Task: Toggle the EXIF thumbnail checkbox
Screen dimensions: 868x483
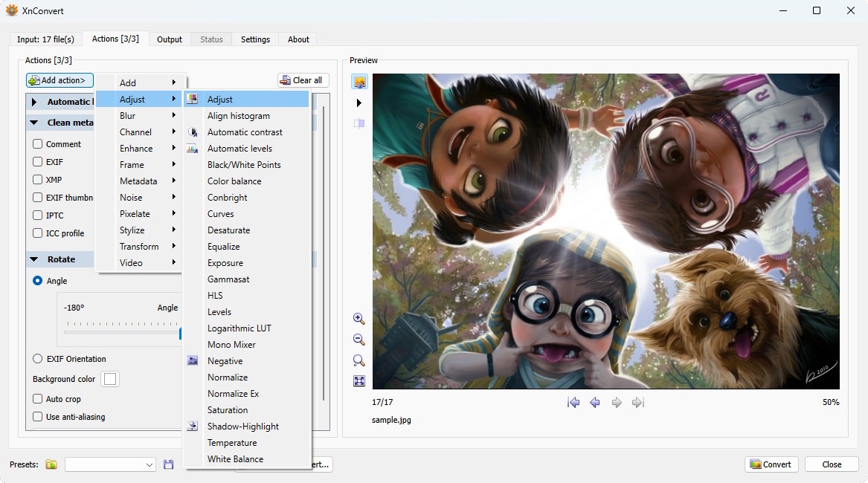Action: click(38, 197)
